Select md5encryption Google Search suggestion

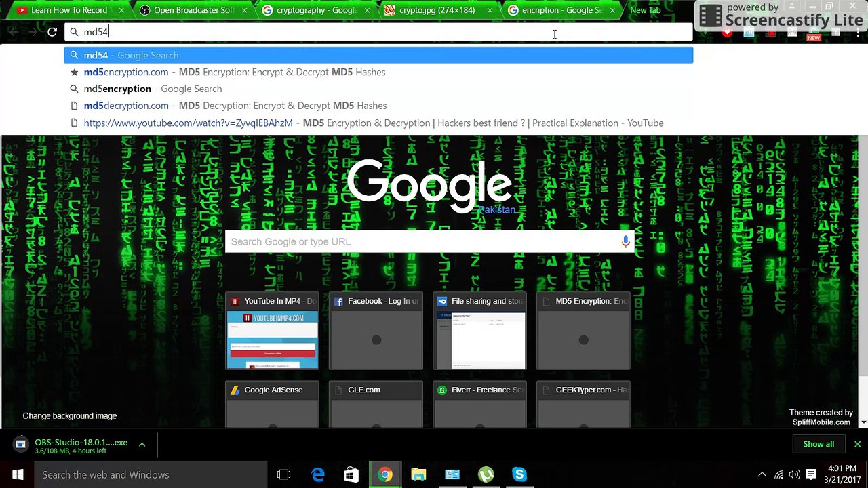378,89
